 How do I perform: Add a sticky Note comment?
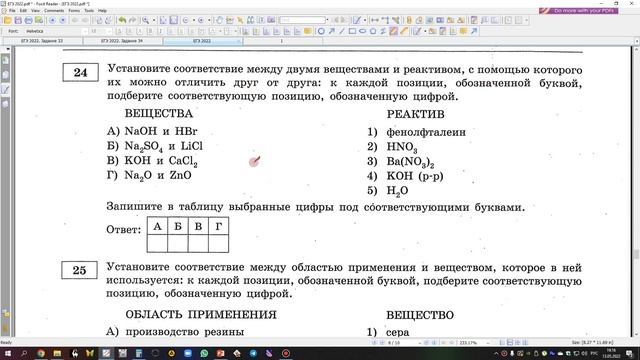coord(463,31)
